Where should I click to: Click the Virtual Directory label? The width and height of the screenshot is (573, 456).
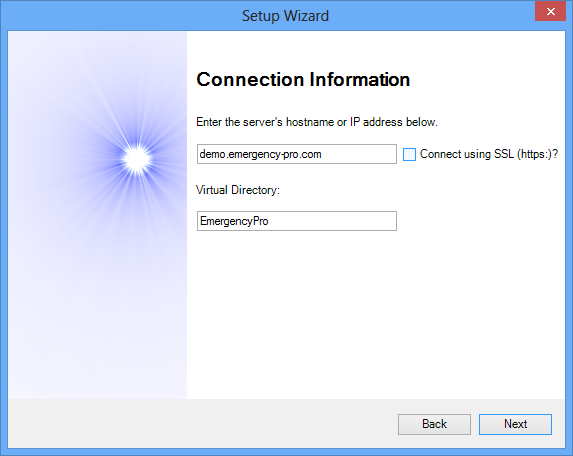click(x=238, y=190)
